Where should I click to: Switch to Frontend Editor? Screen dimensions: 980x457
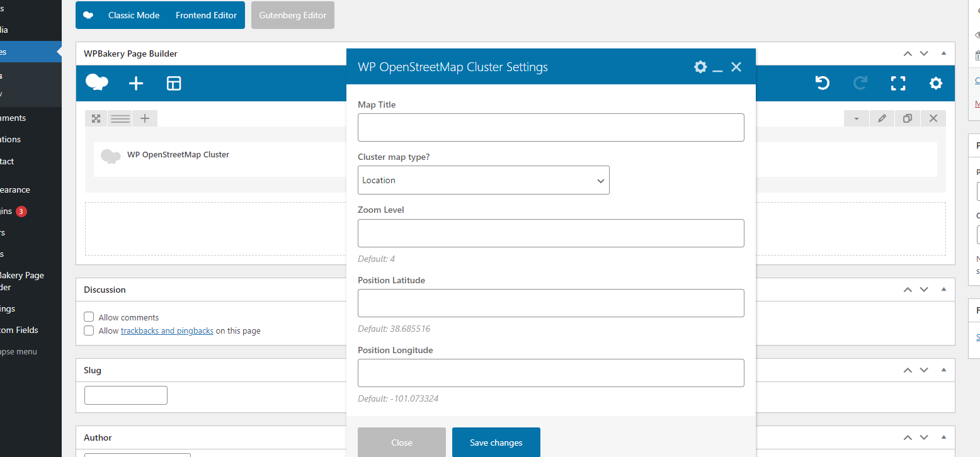206,15
